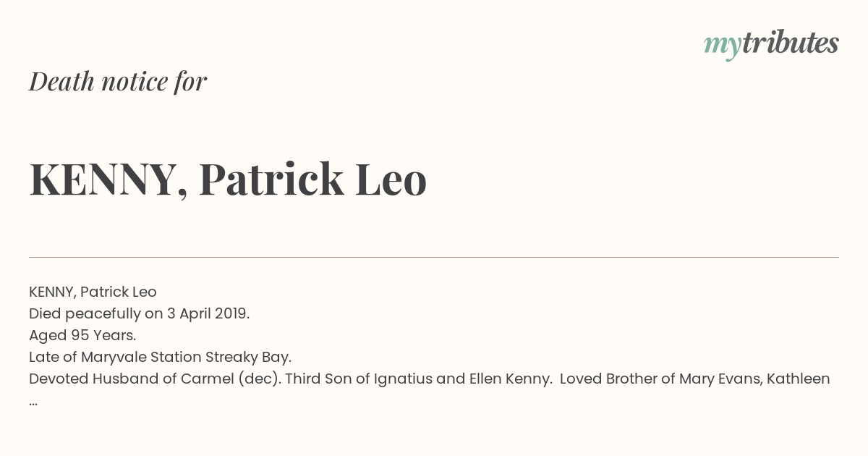
Task: Click the "Maryvale Station" text
Action: point(141,357)
